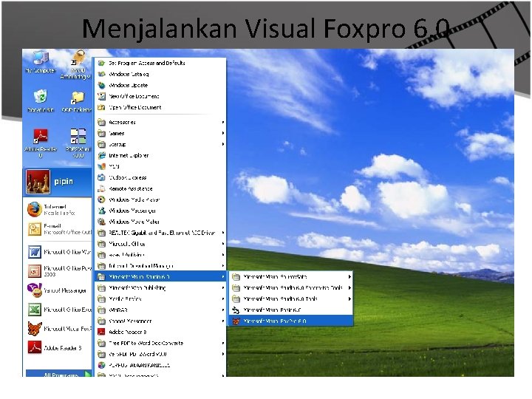Launch Windows Update
The image size is (532, 399).
[x=160, y=85]
